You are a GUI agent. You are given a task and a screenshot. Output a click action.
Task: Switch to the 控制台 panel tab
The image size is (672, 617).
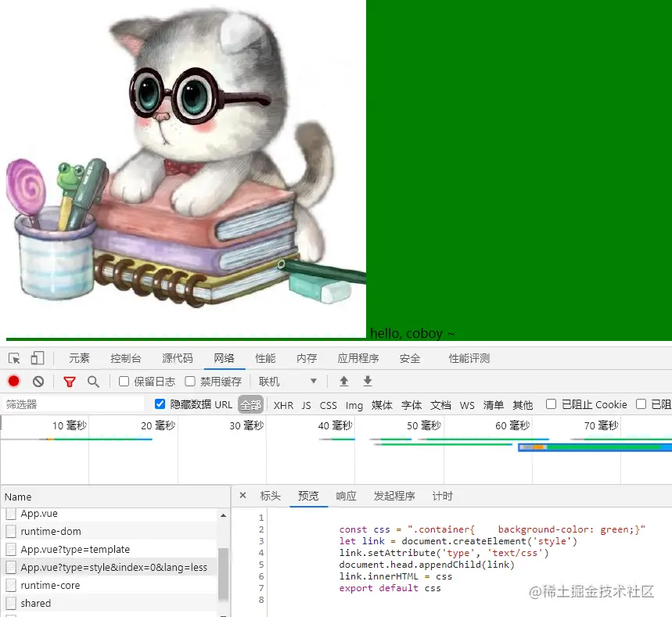pyautogui.click(x=126, y=358)
